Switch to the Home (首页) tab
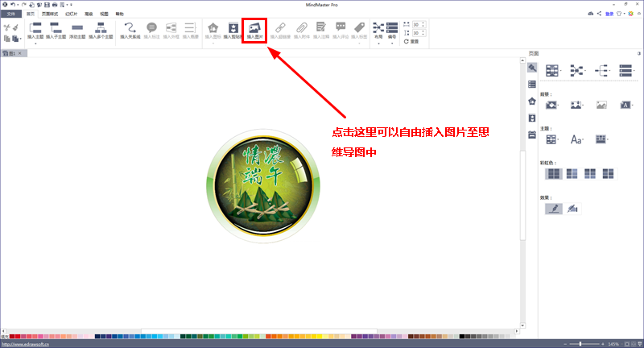Screen dimensions: 644x348 31,14
